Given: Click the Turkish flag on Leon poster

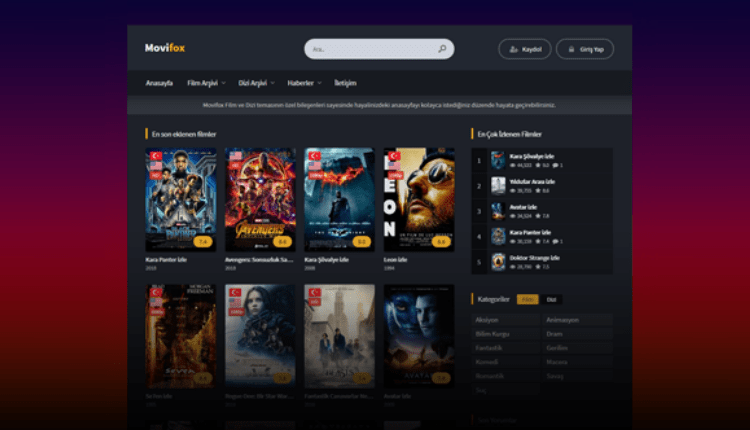Looking at the screenshot, I should point(394,156).
